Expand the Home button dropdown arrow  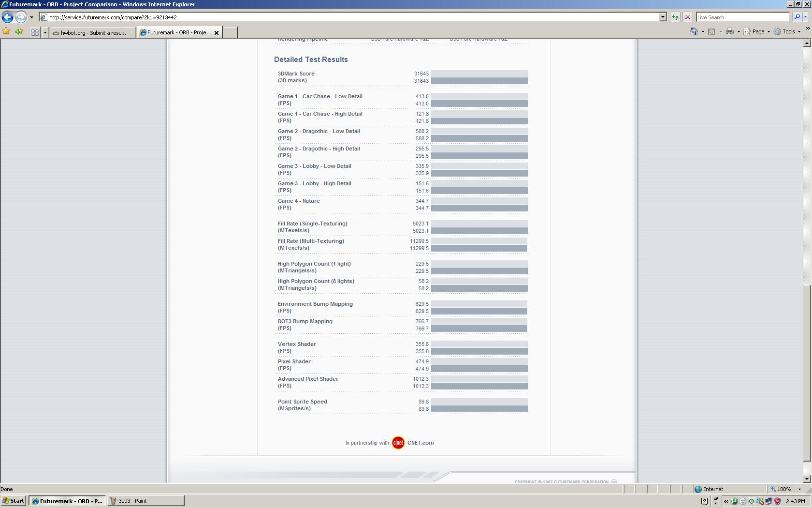coord(703,32)
